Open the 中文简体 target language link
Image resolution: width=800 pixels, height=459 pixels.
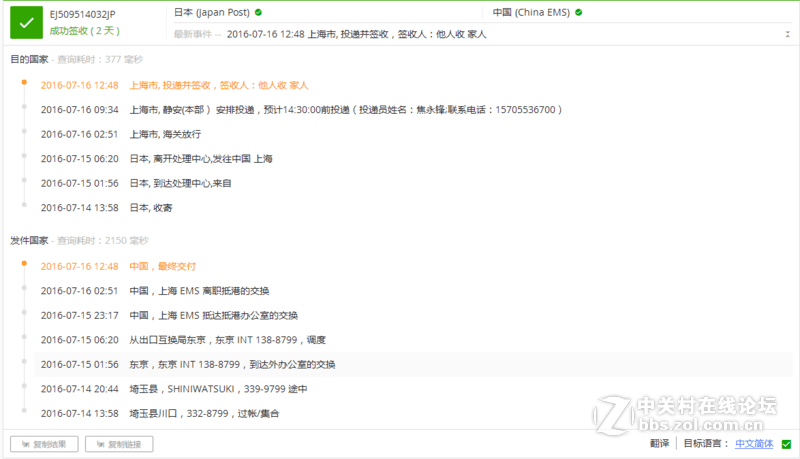pyautogui.click(x=754, y=444)
